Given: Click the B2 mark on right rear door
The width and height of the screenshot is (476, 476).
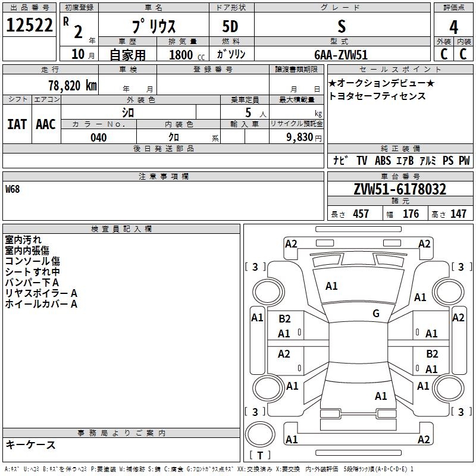Looking at the screenshot, I should click(432, 353).
